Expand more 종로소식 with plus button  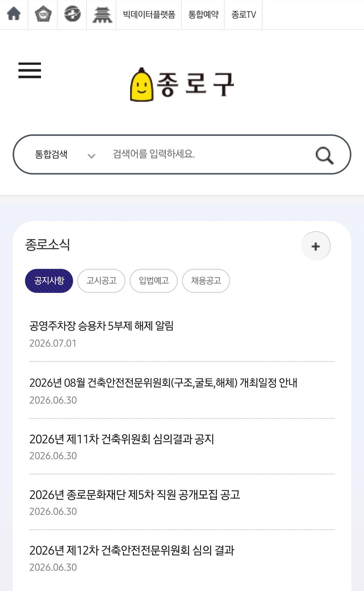pyautogui.click(x=316, y=246)
